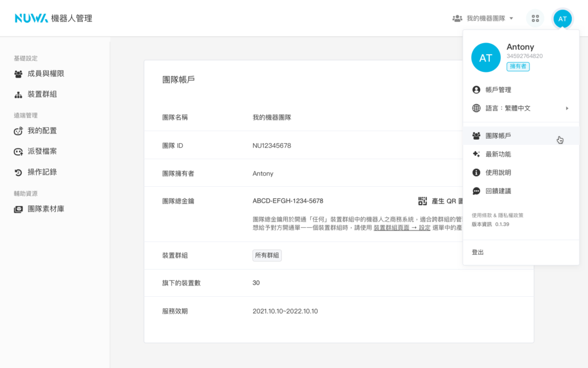This screenshot has width=588, height=368.
Task: Click the 派發檔案 icon
Action: coord(18,152)
